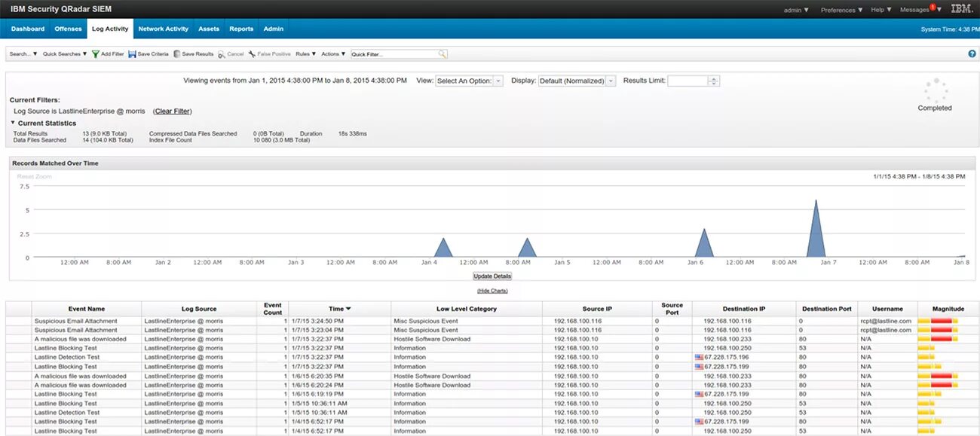The image size is (980, 436).
Task: Open the Actions dropdown menu
Action: click(x=333, y=54)
